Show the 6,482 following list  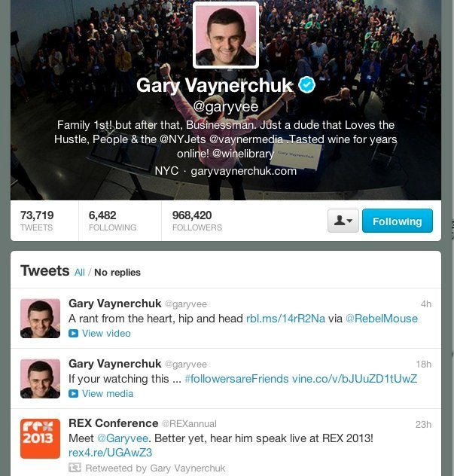coord(113,221)
